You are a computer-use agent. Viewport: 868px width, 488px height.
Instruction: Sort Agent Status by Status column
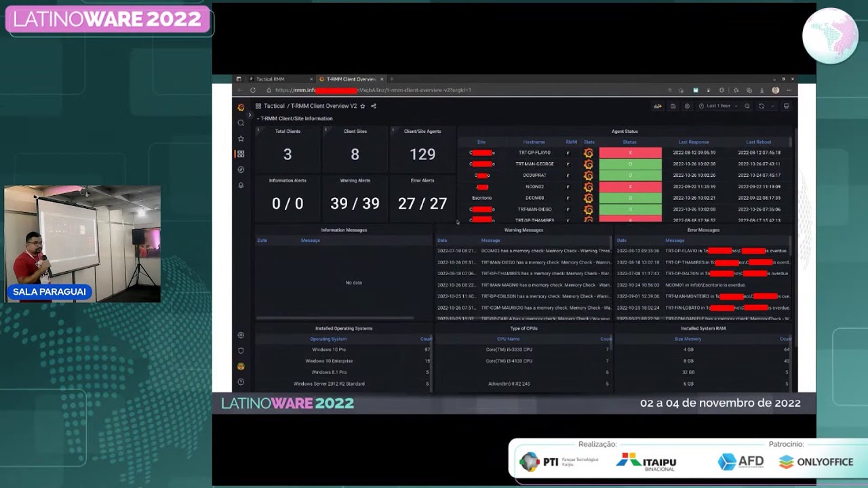tap(630, 142)
